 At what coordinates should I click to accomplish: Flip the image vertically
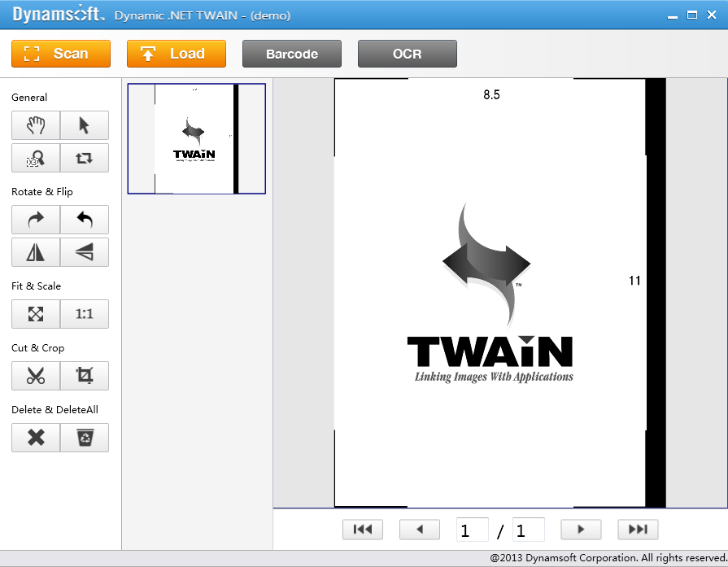(85, 253)
